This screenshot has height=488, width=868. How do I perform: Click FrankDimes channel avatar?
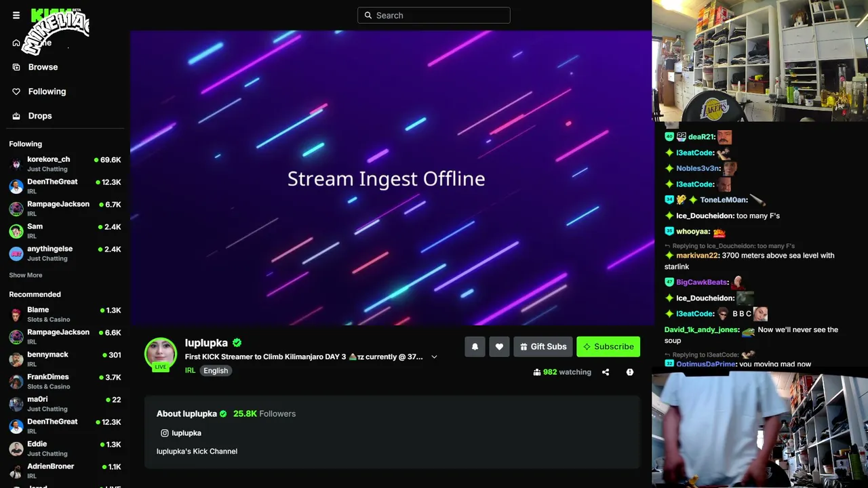[x=16, y=382]
